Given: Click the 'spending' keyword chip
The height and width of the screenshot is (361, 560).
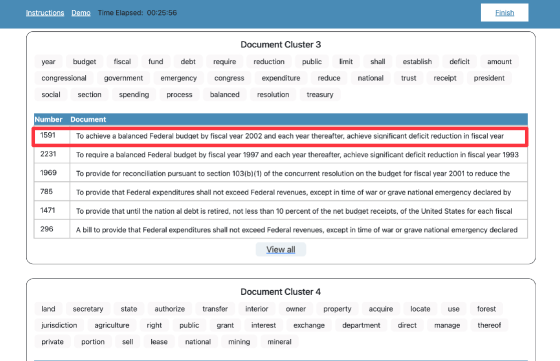Looking at the screenshot, I should click(x=134, y=94).
